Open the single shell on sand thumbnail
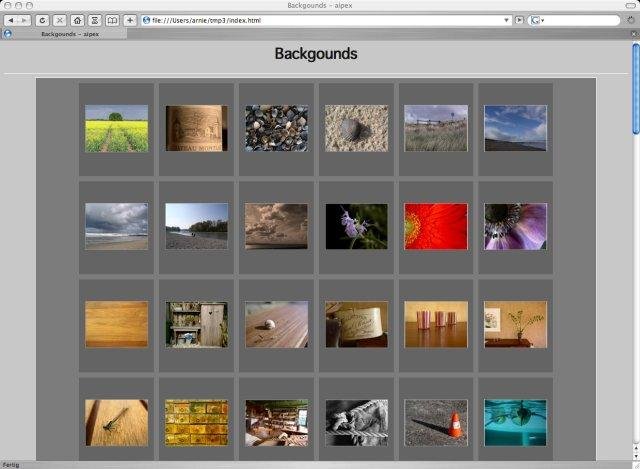The height and width of the screenshot is (469, 640). tap(357, 129)
